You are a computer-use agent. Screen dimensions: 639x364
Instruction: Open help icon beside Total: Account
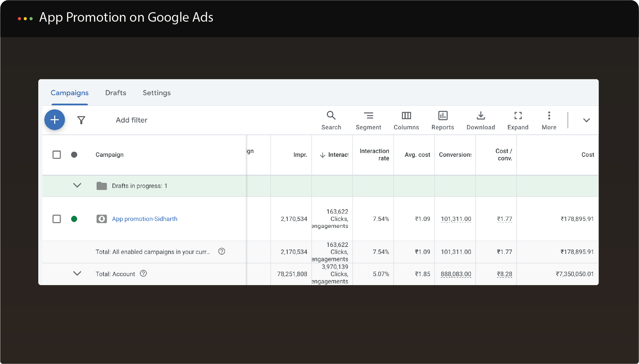(143, 273)
